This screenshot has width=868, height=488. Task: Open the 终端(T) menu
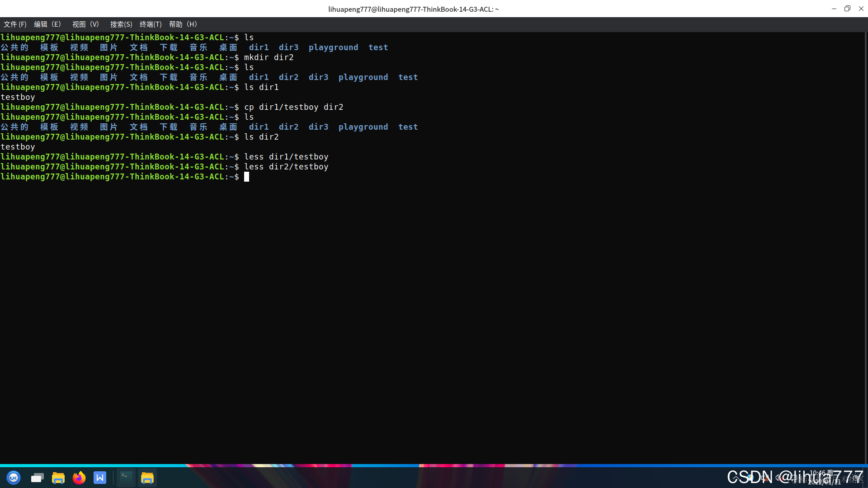point(151,24)
